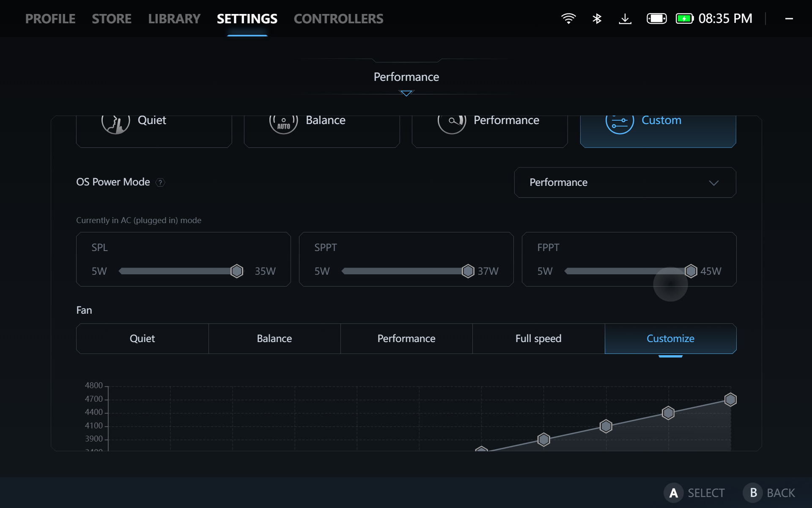Viewport: 812px width, 508px height.
Task: Click the Quiet mode icon
Action: pos(115,123)
